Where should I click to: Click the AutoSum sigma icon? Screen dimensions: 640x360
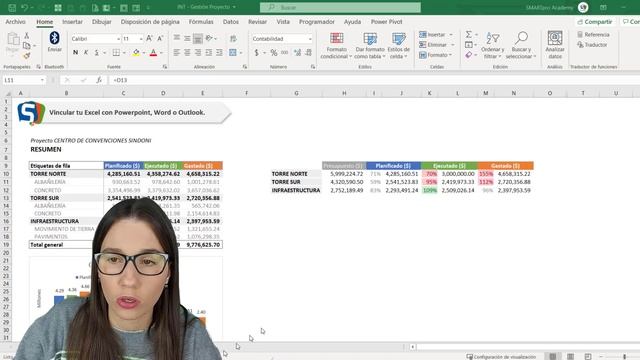(469, 34)
